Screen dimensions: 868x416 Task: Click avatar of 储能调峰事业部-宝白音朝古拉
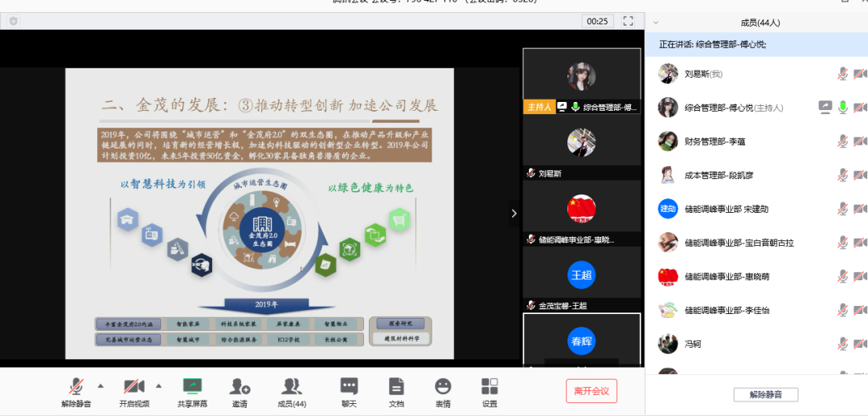[x=668, y=243]
